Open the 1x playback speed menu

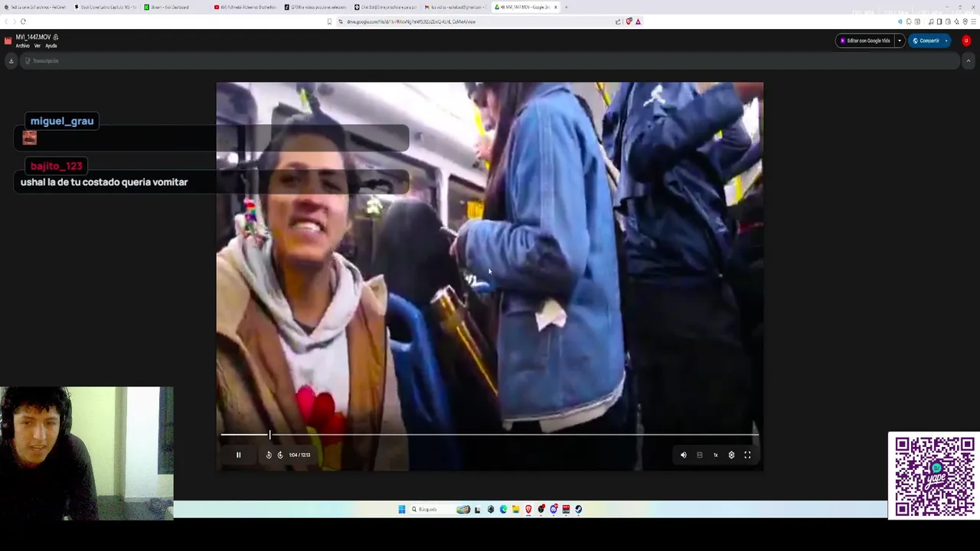coord(716,455)
